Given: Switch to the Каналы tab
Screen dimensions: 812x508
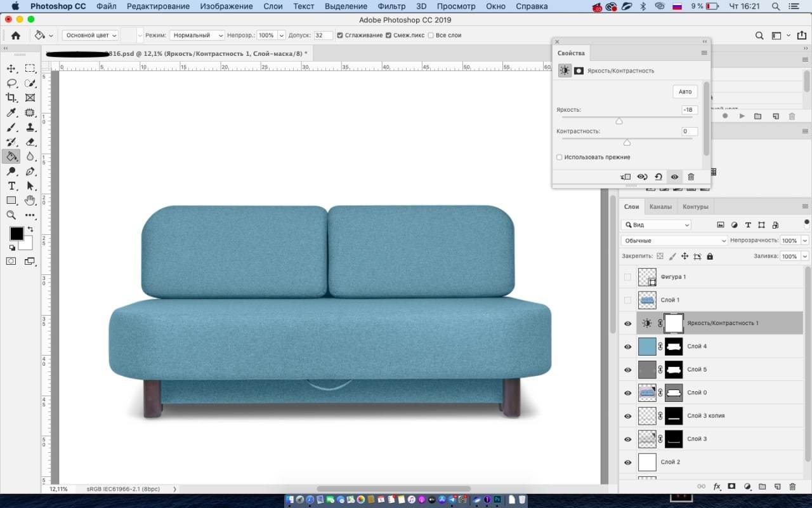Looking at the screenshot, I should [660, 207].
